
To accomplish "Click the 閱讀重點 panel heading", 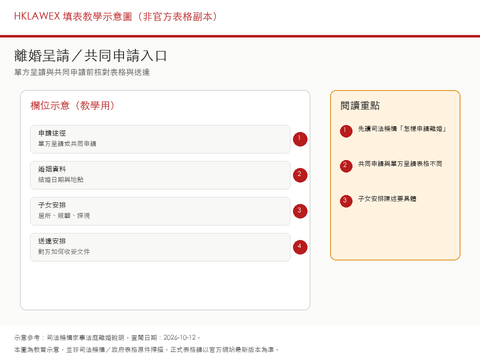I will coord(360,106).
